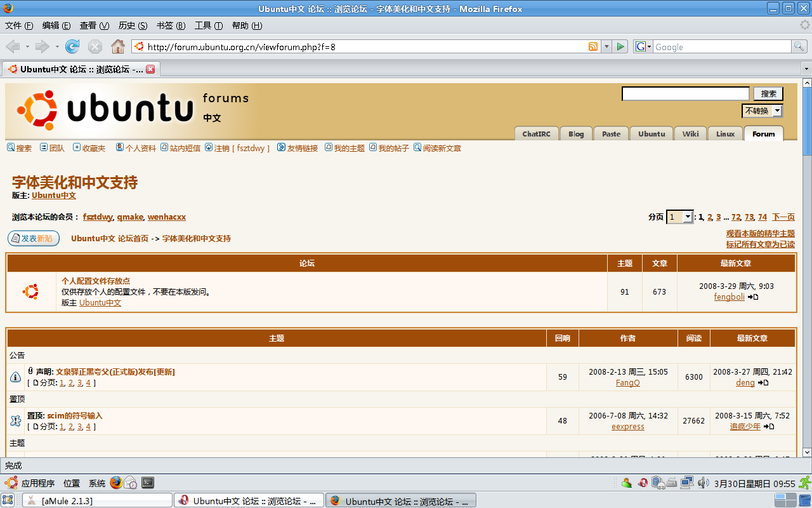This screenshot has height=508, width=812.
Task: Open the 位置 panel menu
Action: point(72,483)
